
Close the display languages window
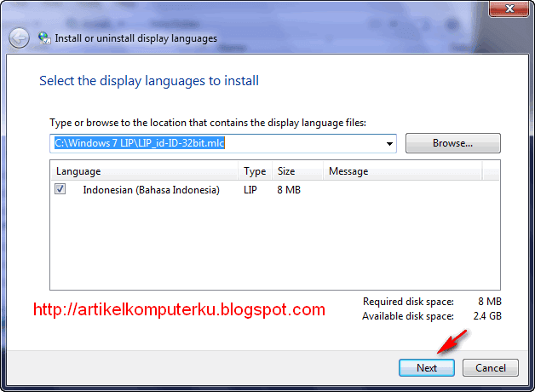tap(509, 9)
